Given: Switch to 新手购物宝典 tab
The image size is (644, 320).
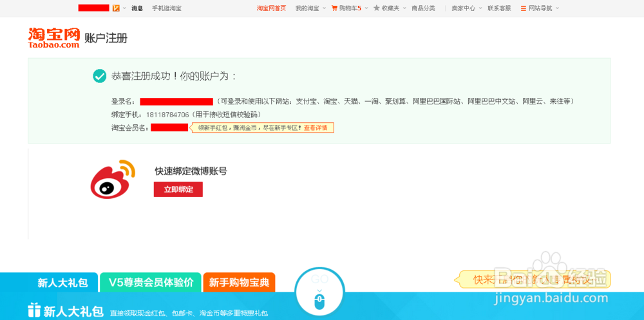Looking at the screenshot, I should point(239,283).
